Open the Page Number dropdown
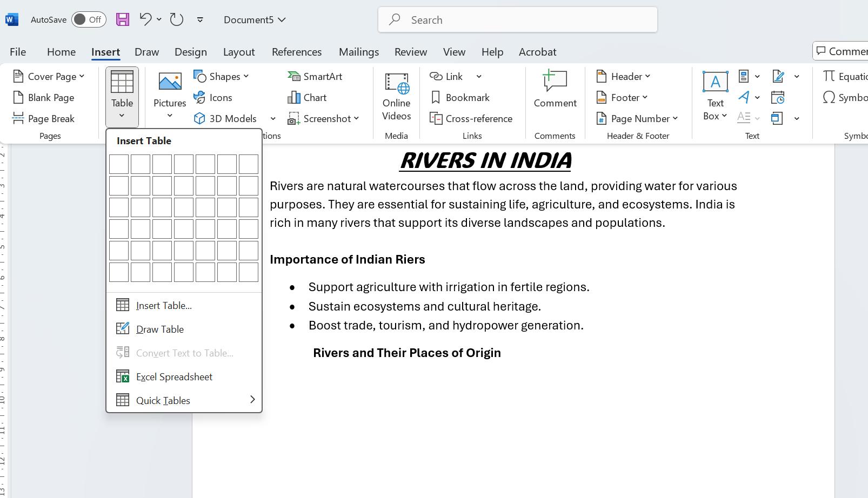This screenshot has width=868, height=498. [638, 119]
